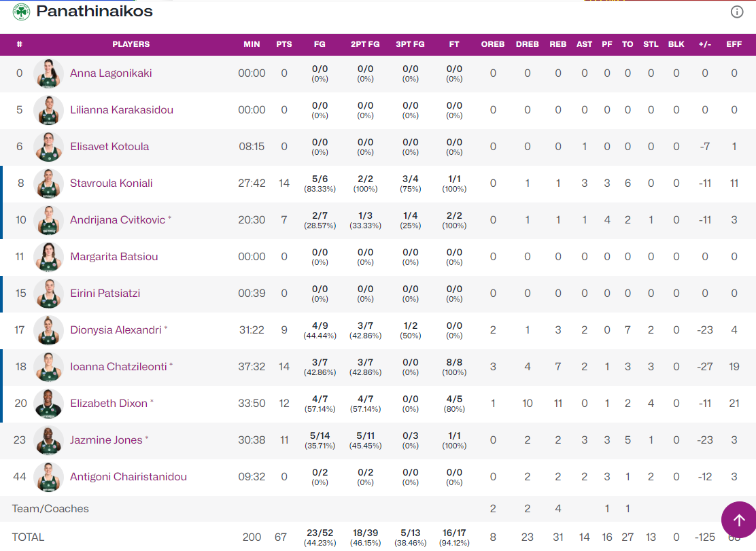Click Chatzileonti's 8/8 free throws cell
Viewport: 756px width, 551px height.
pyautogui.click(x=454, y=367)
